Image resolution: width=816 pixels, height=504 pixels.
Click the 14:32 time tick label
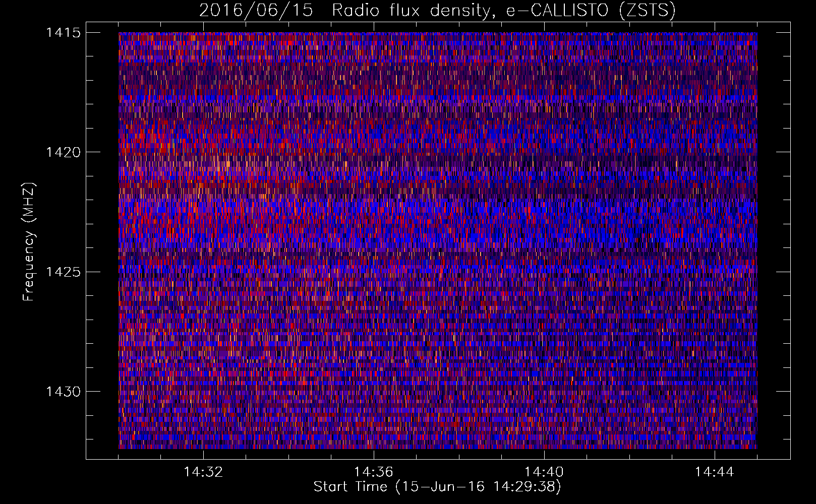tap(203, 472)
